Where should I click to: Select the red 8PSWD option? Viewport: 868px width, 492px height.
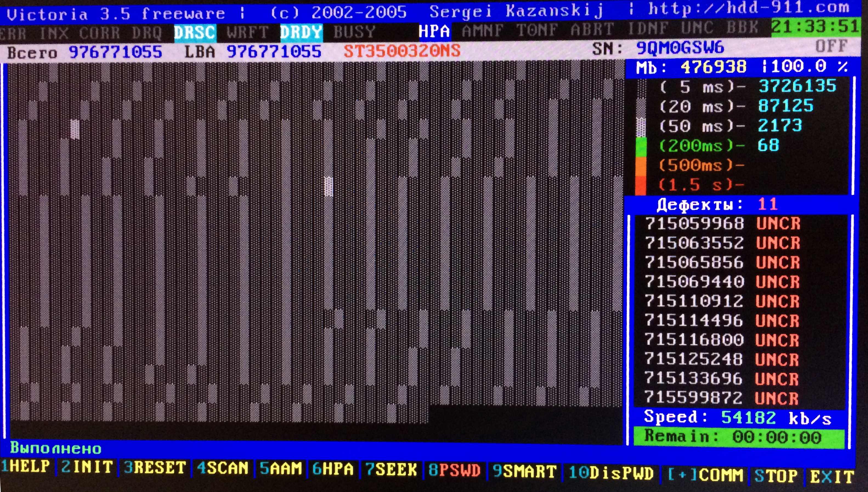pyautogui.click(x=455, y=471)
